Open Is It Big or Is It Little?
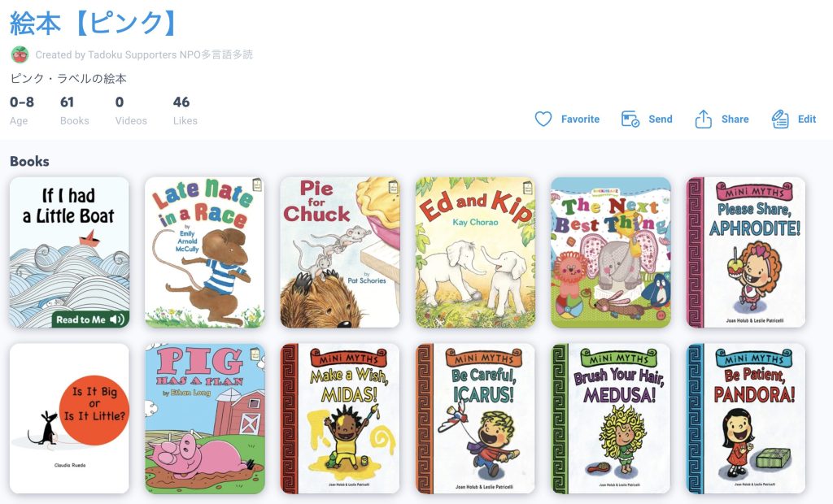 coord(69,419)
